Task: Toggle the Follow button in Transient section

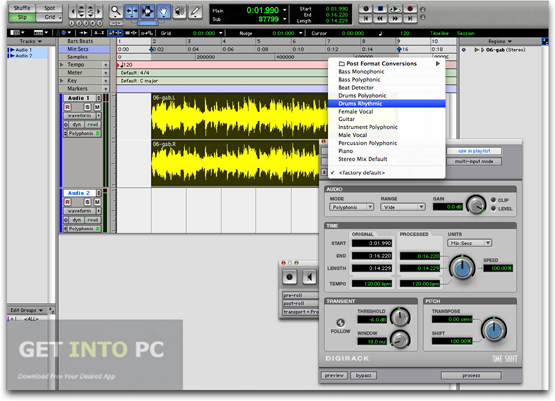Action: click(x=340, y=323)
